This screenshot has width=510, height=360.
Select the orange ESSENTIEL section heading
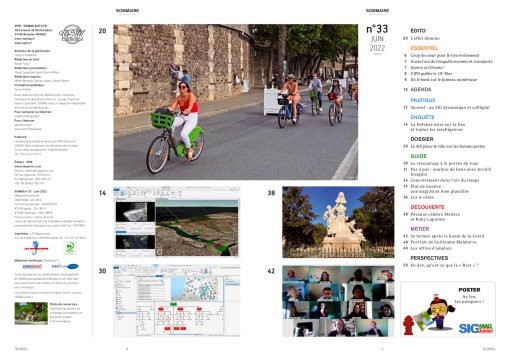424,48
